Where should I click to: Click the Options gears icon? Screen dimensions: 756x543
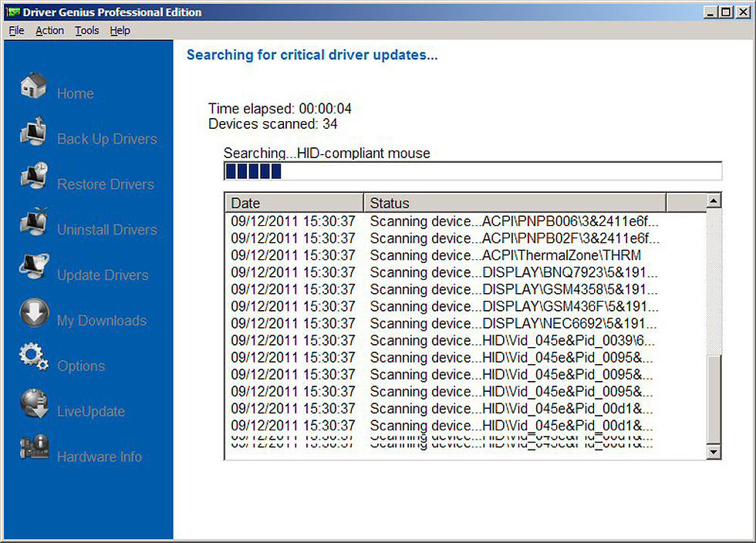[x=34, y=357]
